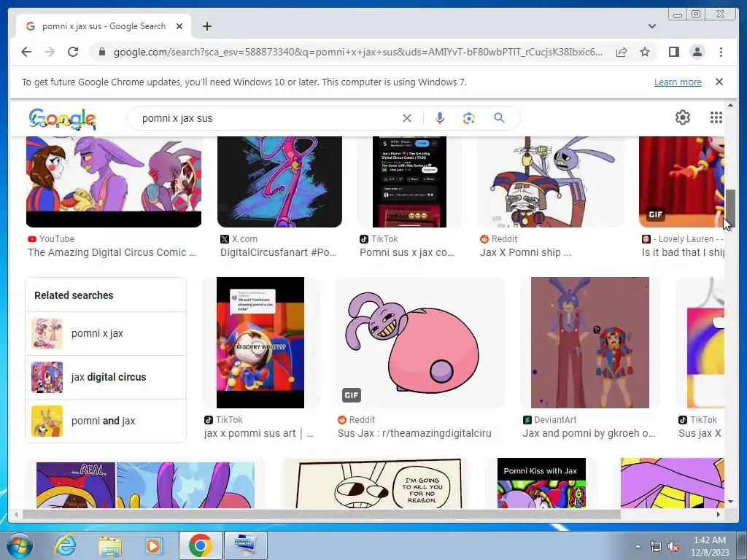Screen dimensions: 747x560
Task: Open the 'REAL' Pomni comic thumbnail
Action: point(145,485)
